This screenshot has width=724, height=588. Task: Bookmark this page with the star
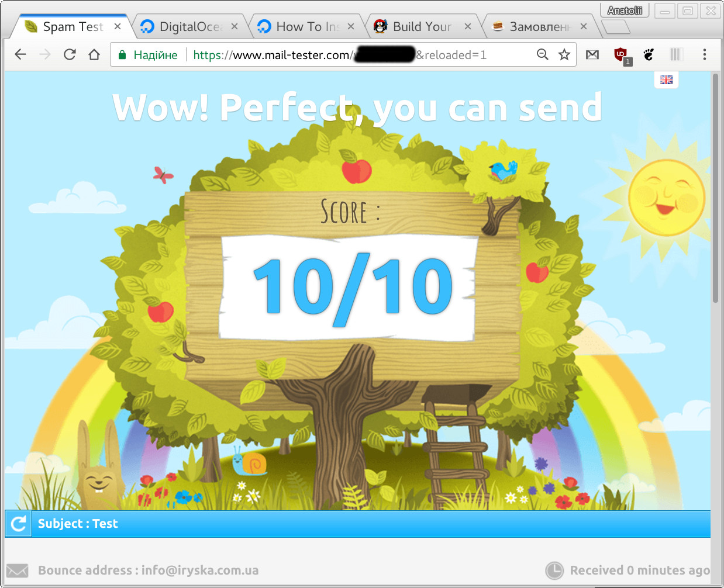tap(563, 54)
